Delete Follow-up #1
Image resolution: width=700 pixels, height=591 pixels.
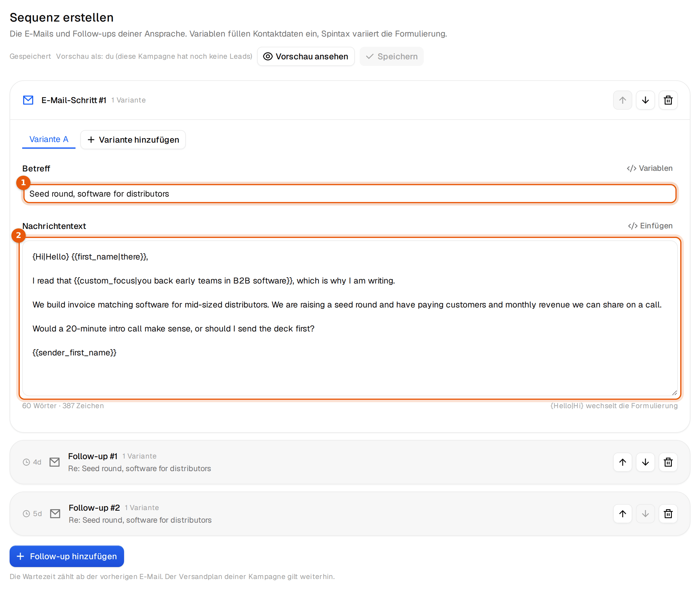pos(668,462)
